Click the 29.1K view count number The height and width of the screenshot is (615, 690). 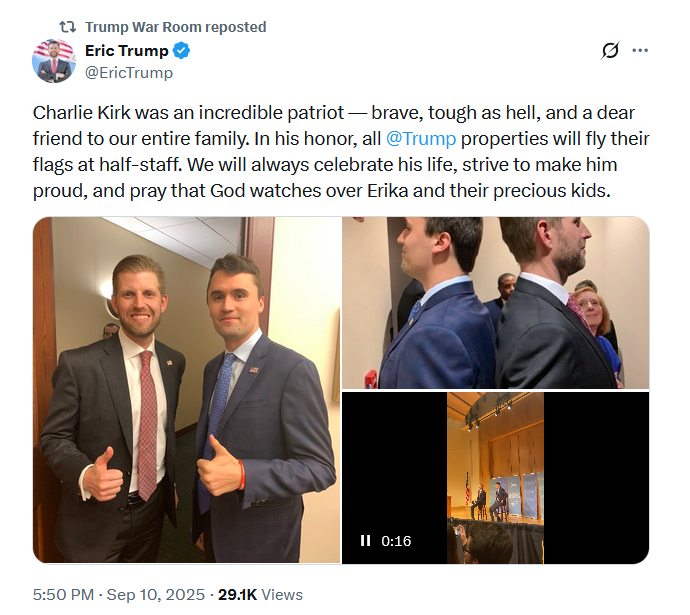click(x=237, y=594)
